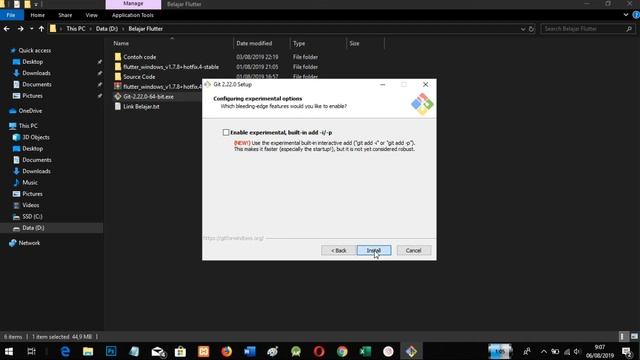Cancel the Git setup
The width and height of the screenshot is (640, 360).
click(x=413, y=250)
